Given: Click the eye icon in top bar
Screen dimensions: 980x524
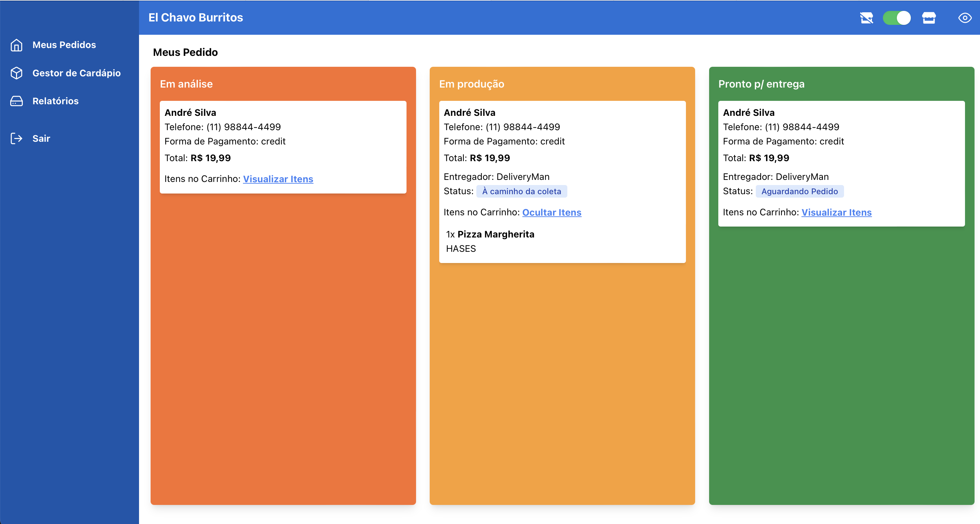Looking at the screenshot, I should coord(965,18).
